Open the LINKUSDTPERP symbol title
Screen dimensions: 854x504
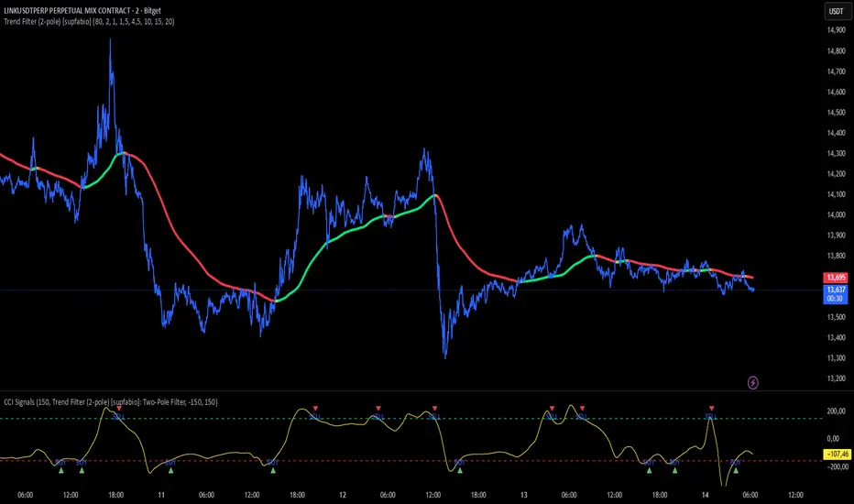click(82, 10)
